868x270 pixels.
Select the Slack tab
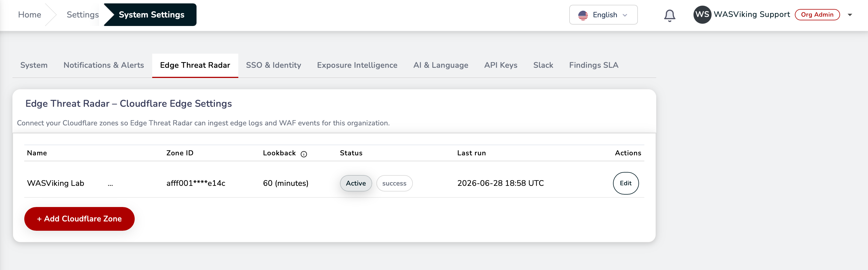543,65
